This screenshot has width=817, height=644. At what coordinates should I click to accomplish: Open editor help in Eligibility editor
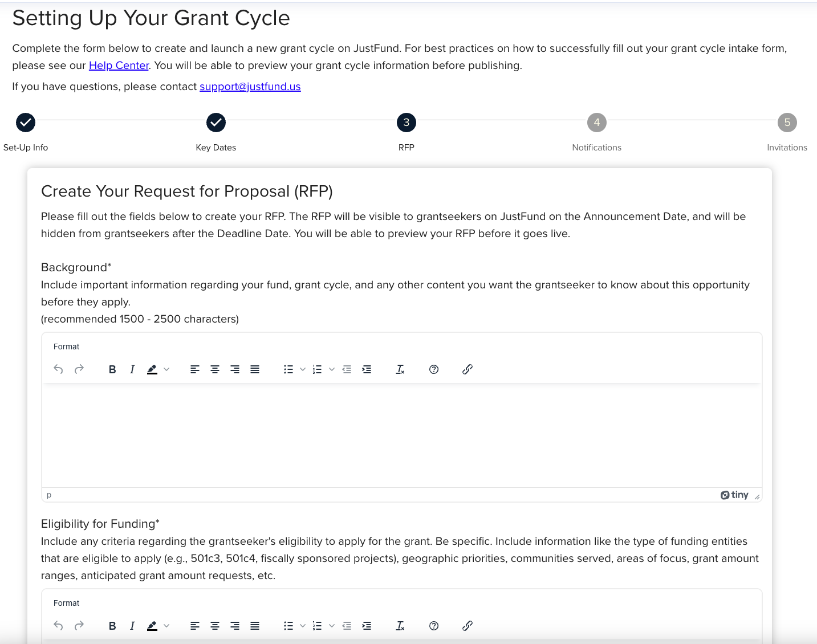[434, 626]
